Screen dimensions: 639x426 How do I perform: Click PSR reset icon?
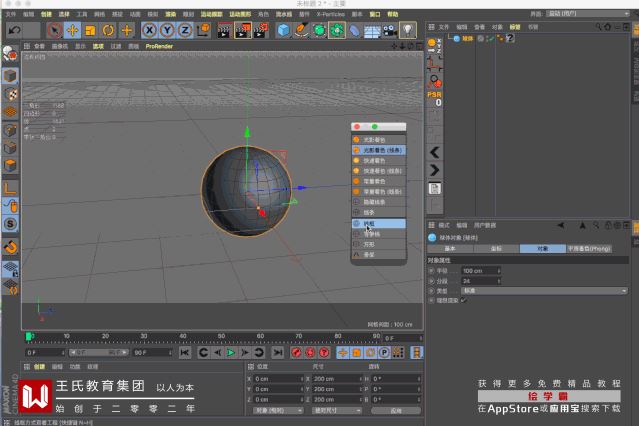pyautogui.click(x=434, y=98)
